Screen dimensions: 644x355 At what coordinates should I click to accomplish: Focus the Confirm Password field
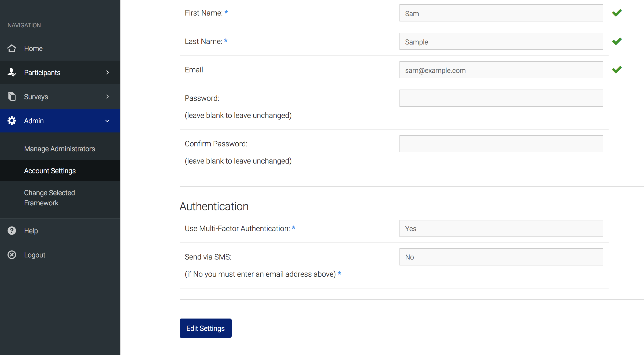[501, 144]
